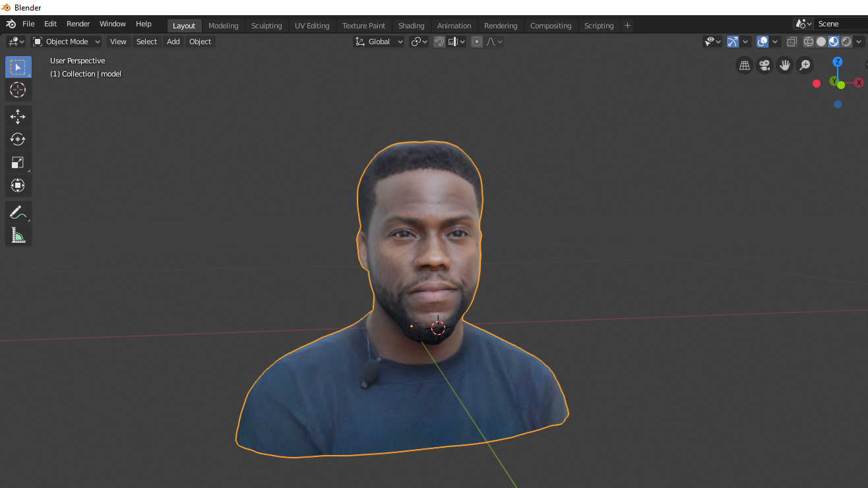
Task: Toggle viewport overlays display
Action: tap(762, 42)
